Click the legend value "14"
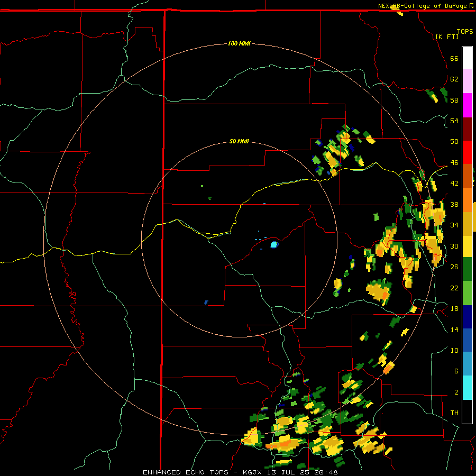Image resolution: width=476 pixels, height=476 pixels. click(454, 329)
